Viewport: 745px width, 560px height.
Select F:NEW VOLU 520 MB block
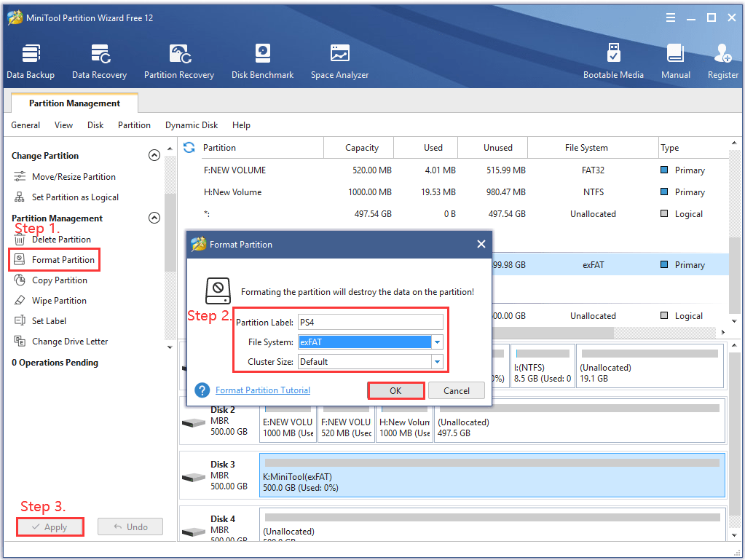click(347, 423)
